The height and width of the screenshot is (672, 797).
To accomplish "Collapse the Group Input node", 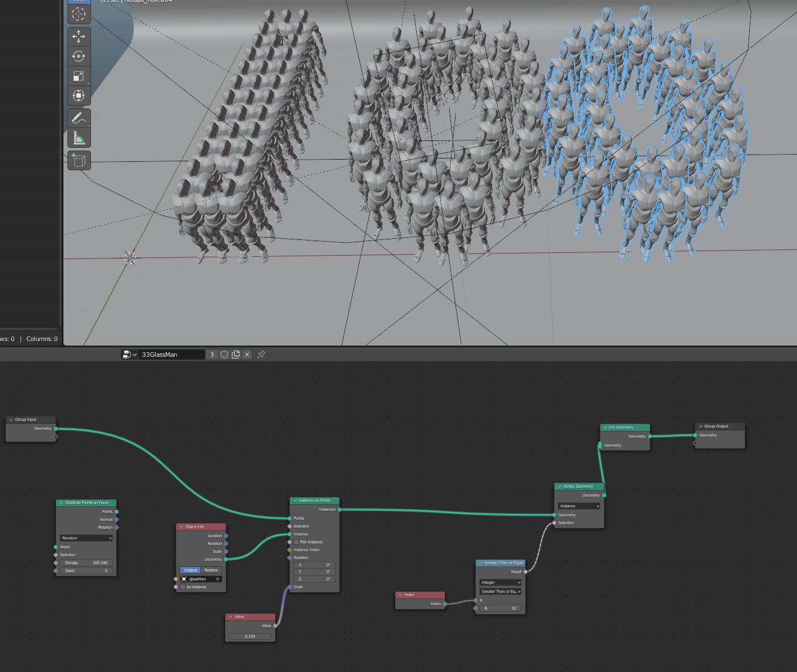I will 11,419.
